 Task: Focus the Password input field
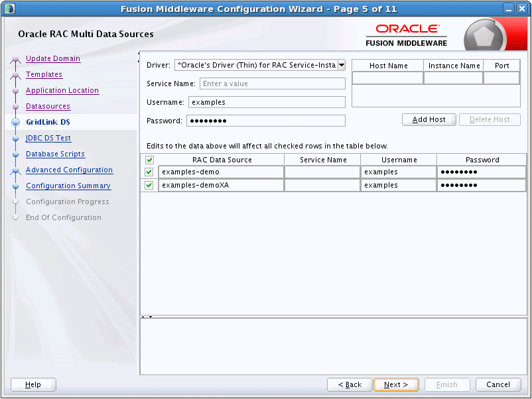tap(265, 121)
